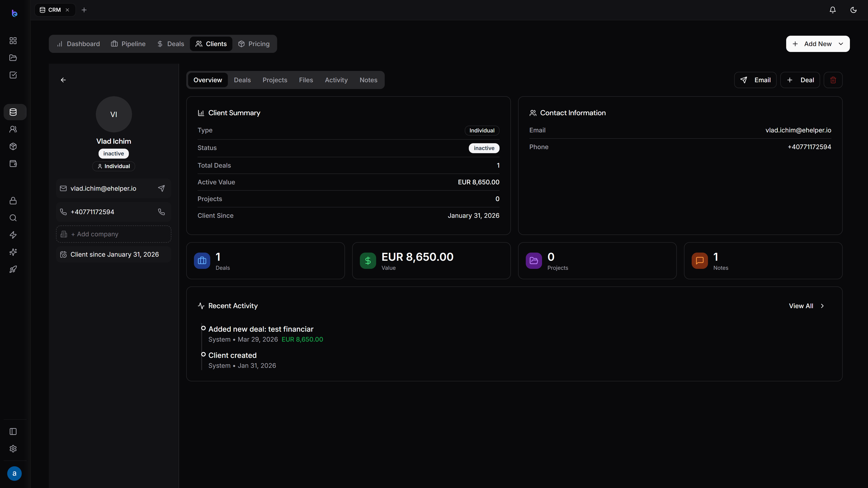Click the purple Projects folder icon
This screenshot has height=488, width=868.
click(x=534, y=261)
